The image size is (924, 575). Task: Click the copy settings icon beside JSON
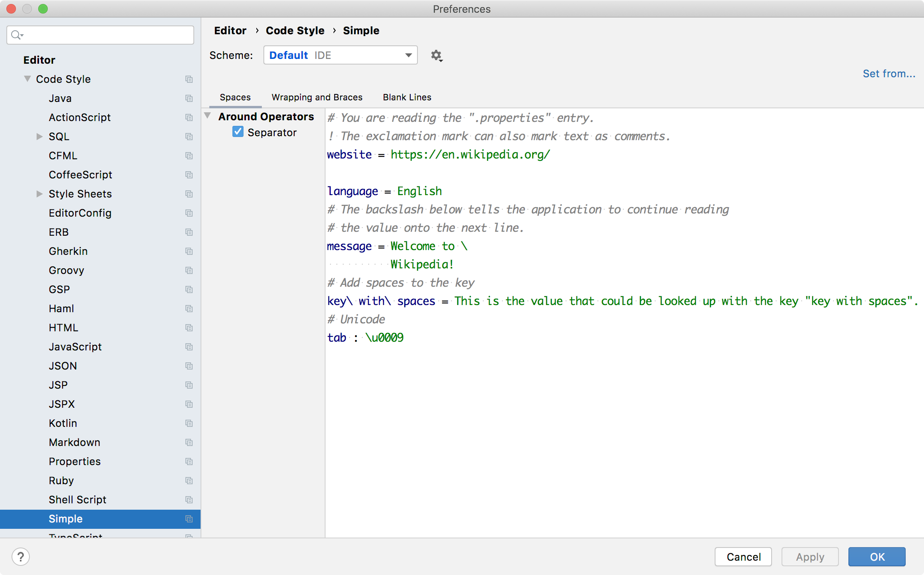click(x=189, y=366)
